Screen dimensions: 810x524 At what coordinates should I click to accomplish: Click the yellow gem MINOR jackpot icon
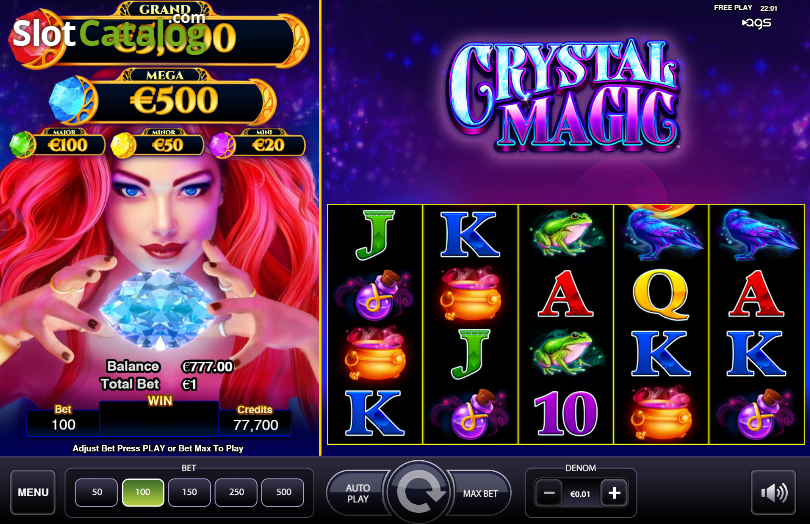123,145
